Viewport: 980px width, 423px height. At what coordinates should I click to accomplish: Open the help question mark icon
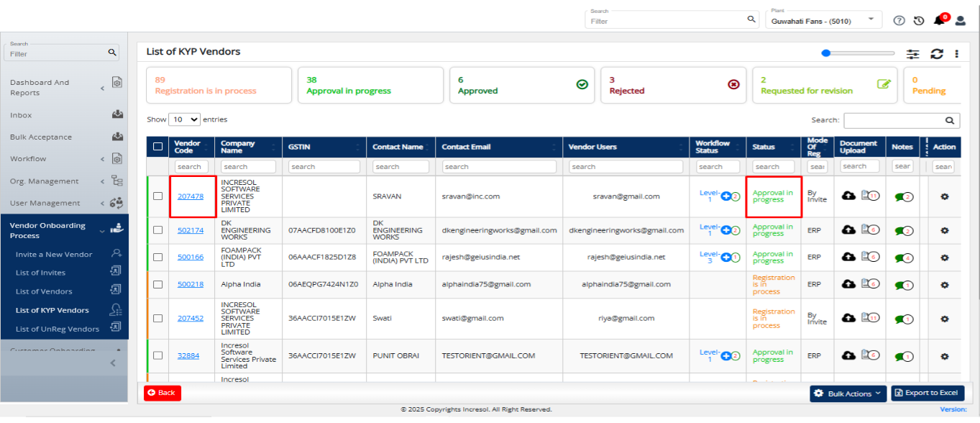coord(899,21)
